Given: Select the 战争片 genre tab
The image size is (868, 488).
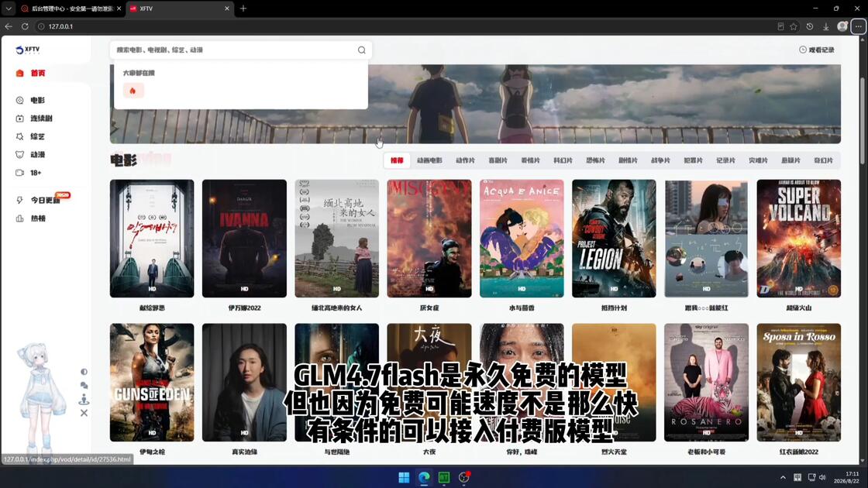Looking at the screenshot, I should (660, 160).
